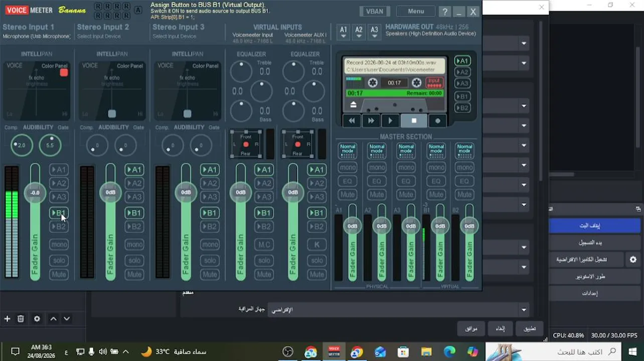
Task: Launch Microsoft Edge from the taskbar
Action: pyautogui.click(x=449, y=351)
